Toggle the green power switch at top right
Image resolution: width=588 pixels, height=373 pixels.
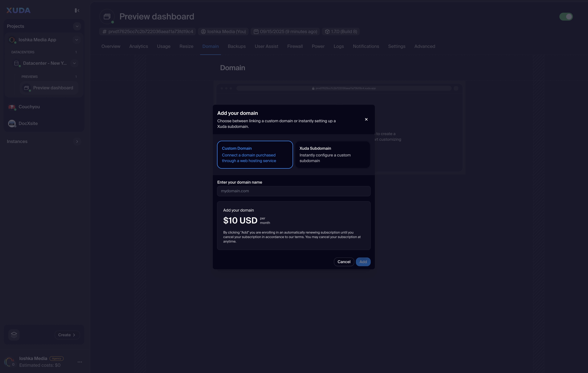tap(566, 17)
